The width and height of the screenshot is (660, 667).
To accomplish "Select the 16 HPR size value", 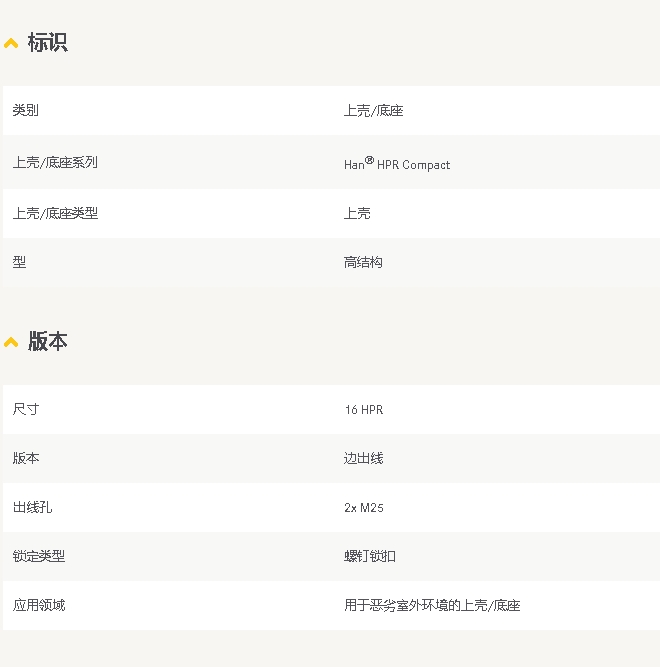I will coord(363,410).
